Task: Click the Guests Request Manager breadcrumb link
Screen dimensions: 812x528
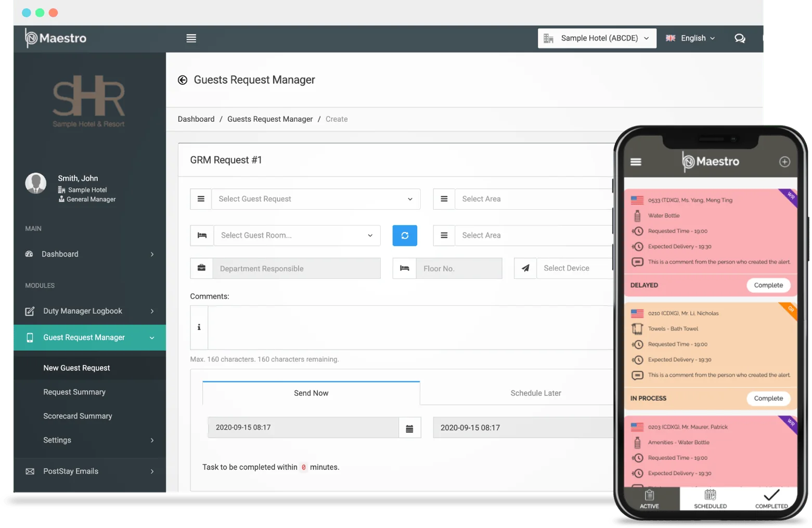Action: tap(270, 119)
